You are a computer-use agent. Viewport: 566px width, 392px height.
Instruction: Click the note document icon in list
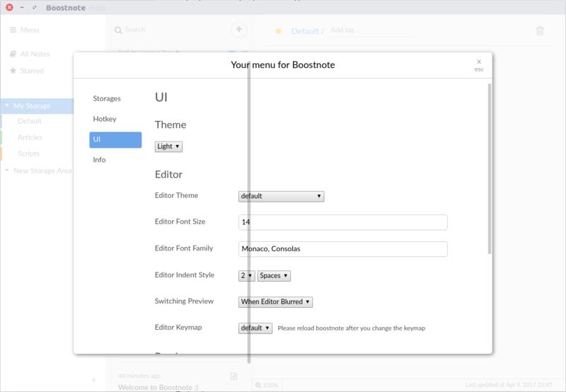coord(234,376)
